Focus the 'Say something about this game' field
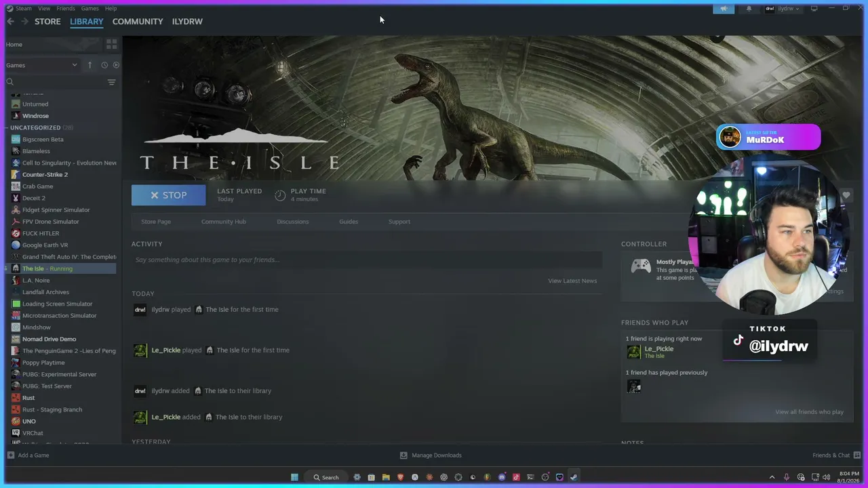The width and height of the screenshot is (868, 488). point(367,260)
